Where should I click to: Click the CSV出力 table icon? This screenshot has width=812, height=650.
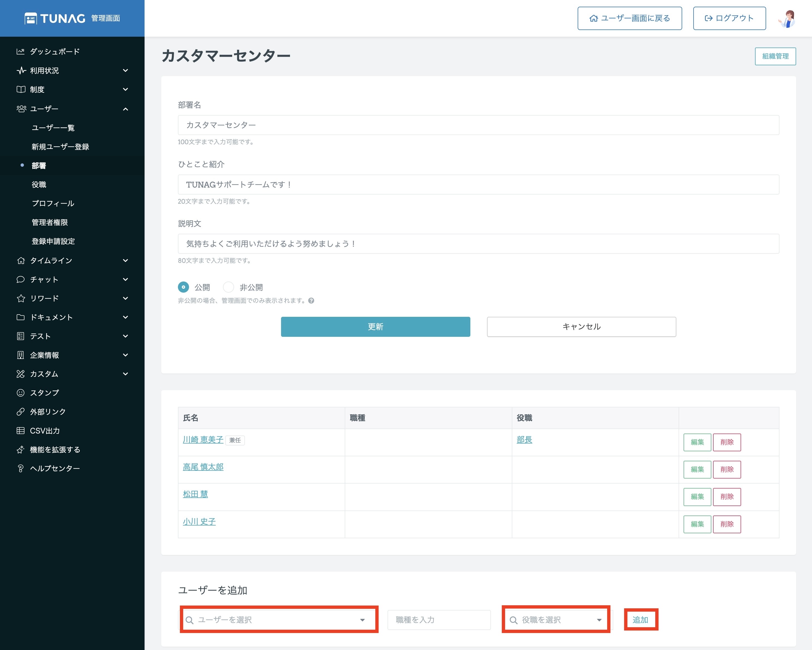click(x=21, y=430)
